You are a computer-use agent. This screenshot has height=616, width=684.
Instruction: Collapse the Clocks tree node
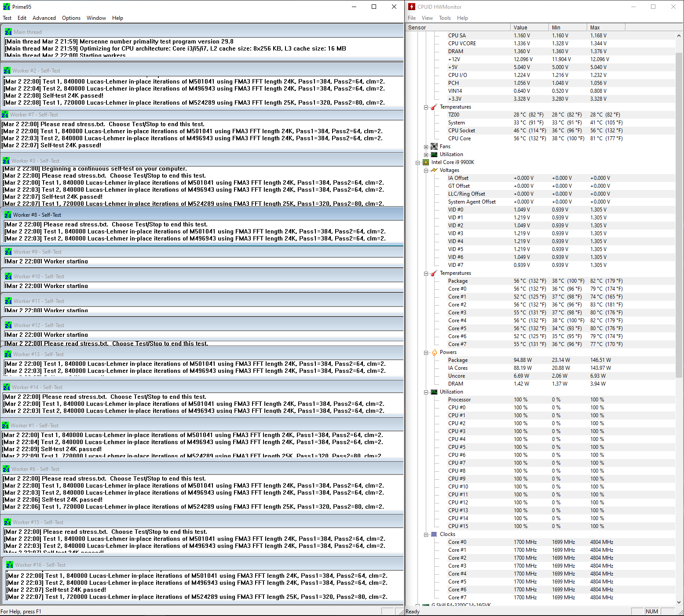[x=426, y=535]
